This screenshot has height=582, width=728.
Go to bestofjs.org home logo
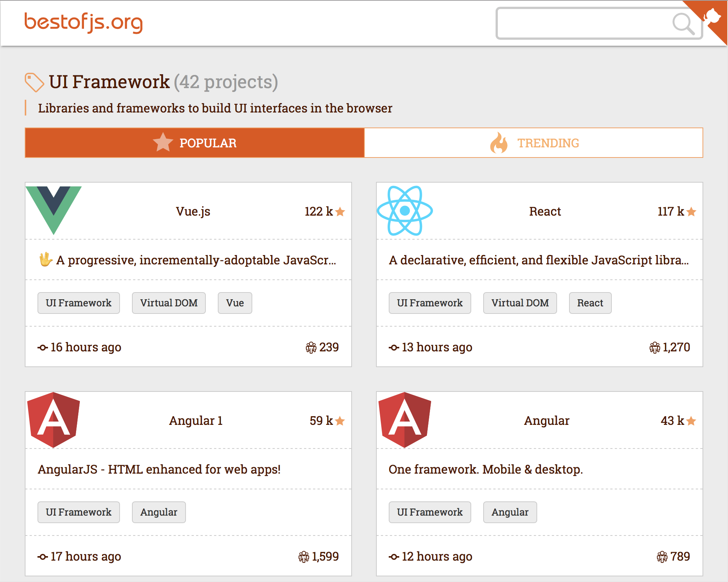(84, 22)
